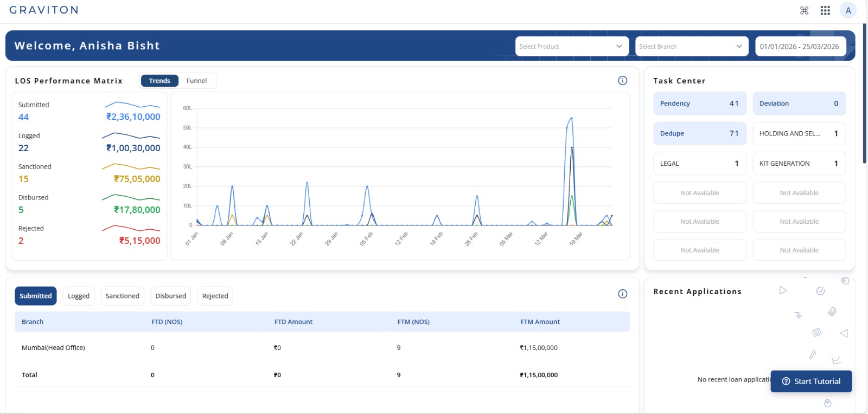Viewport: 868px width, 414px height.
Task: Open the Dedupe task card
Action: click(x=700, y=133)
